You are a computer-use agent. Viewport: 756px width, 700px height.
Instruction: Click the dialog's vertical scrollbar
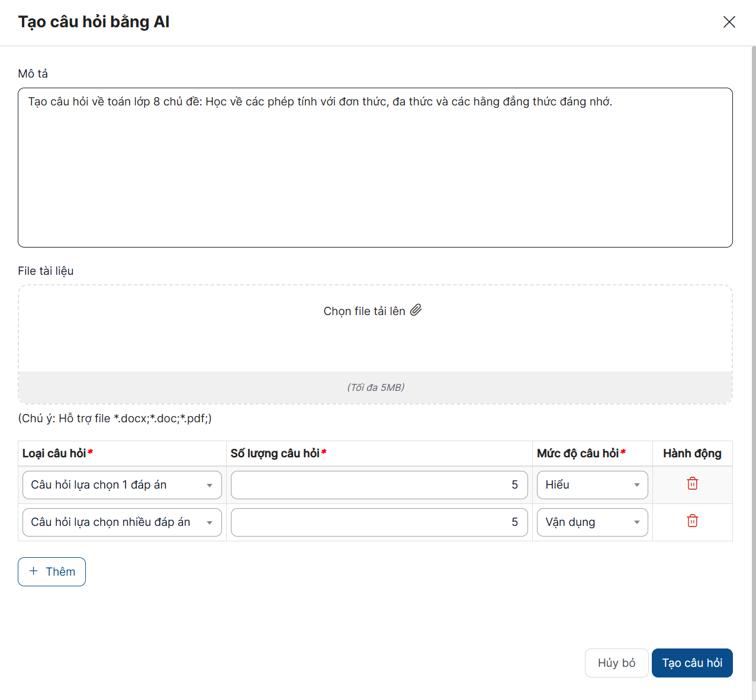point(753,355)
